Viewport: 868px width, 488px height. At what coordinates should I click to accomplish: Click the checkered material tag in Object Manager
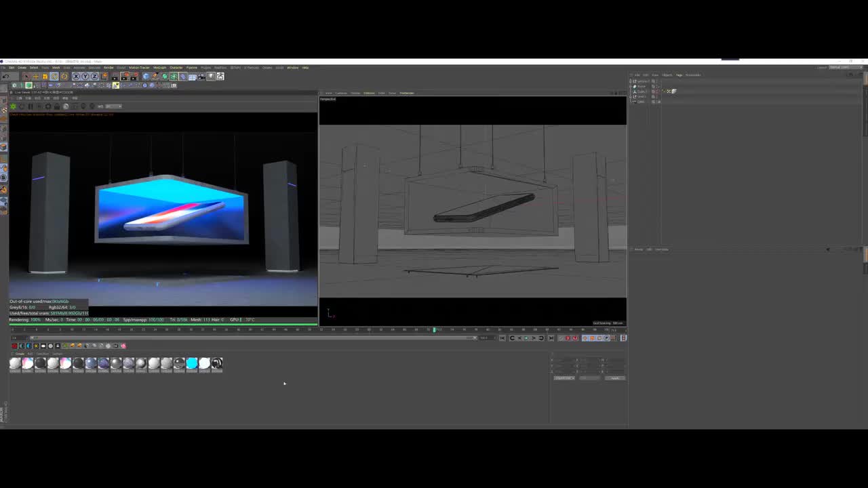point(669,91)
